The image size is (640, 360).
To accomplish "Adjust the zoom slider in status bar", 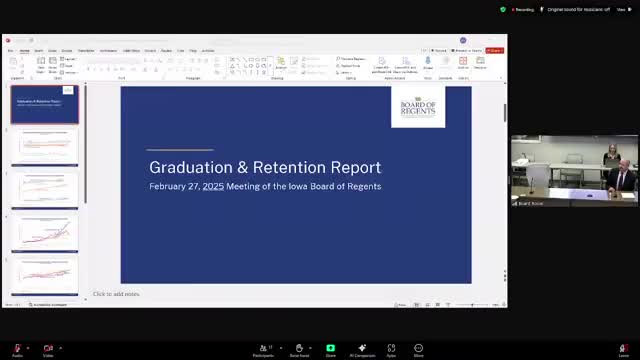I will click(472, 305).
